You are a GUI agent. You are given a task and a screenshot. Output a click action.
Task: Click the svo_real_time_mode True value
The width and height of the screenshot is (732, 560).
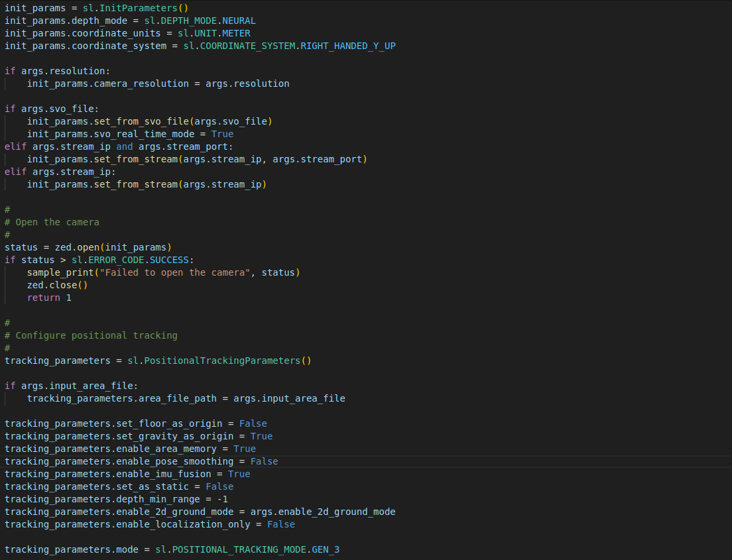222,134
